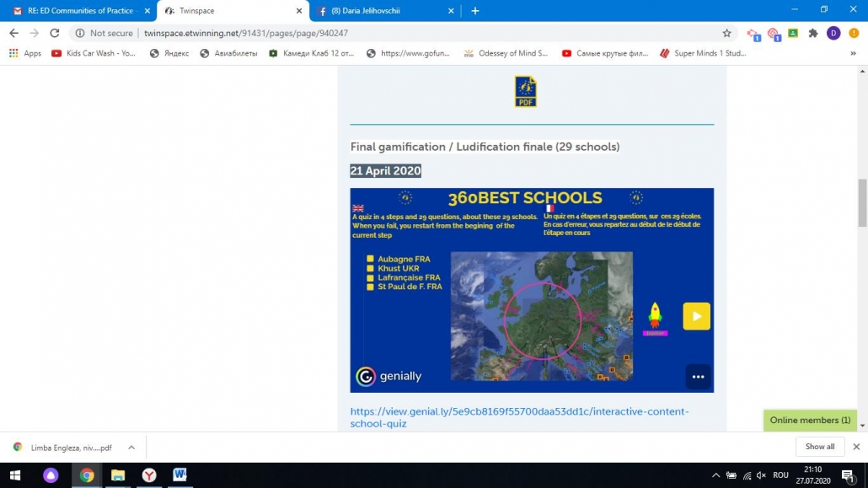Open the Kids Car Wash bookmark
Image resolution: width=868 pixels, height=488 pixels.
93,53
